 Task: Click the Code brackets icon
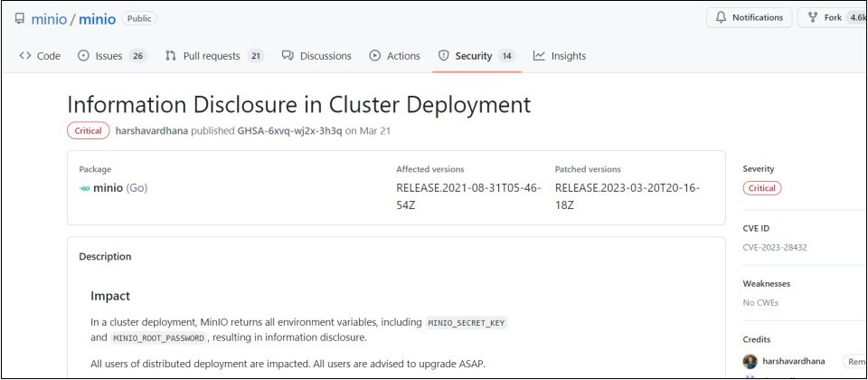coord(25,55)
